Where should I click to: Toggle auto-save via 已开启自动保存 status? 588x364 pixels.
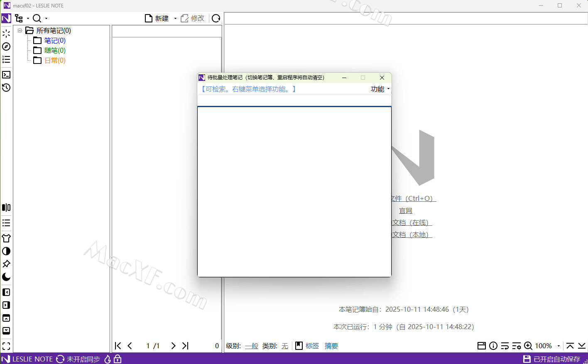[552, 359]
